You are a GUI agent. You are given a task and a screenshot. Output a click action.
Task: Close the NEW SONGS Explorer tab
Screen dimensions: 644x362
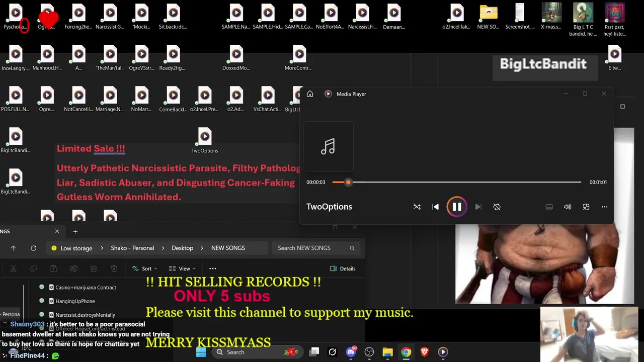(x=57, y=231)
